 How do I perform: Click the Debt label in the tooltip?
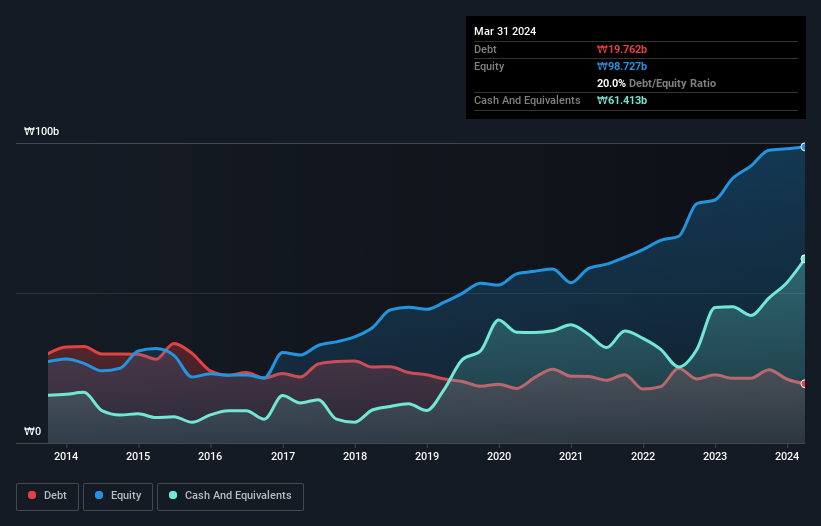click(x=485, y=49)
